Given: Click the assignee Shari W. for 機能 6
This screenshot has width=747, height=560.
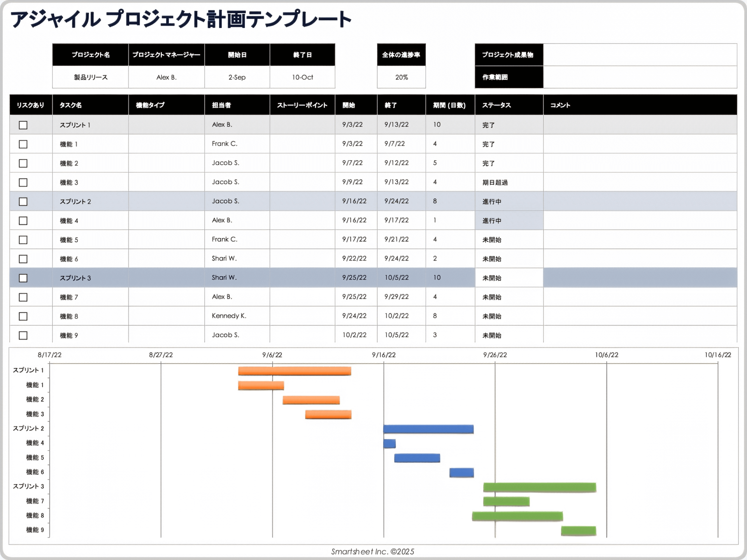Looking at the screenshot, I should [x=224, y=258].
